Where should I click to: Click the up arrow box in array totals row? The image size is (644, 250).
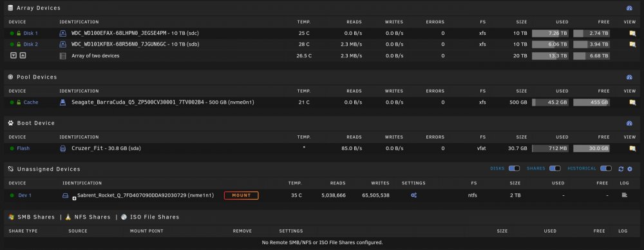click(x=23, y=55)
